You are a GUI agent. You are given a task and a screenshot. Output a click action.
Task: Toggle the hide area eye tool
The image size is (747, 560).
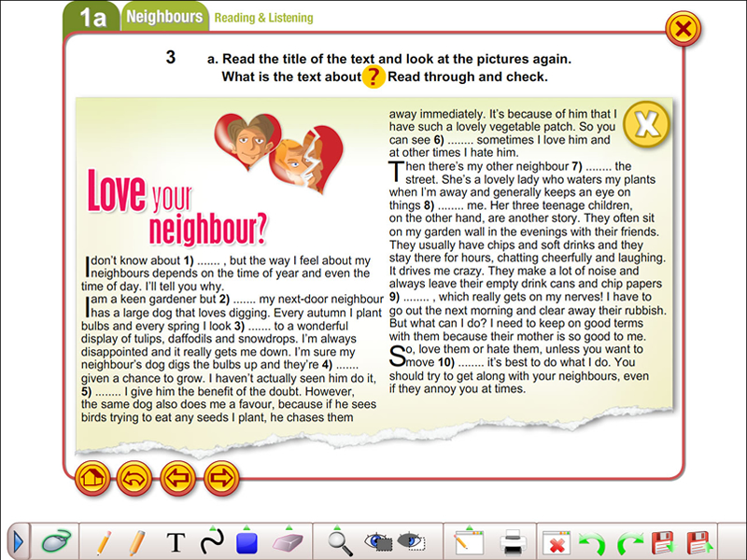pos(411,540)
